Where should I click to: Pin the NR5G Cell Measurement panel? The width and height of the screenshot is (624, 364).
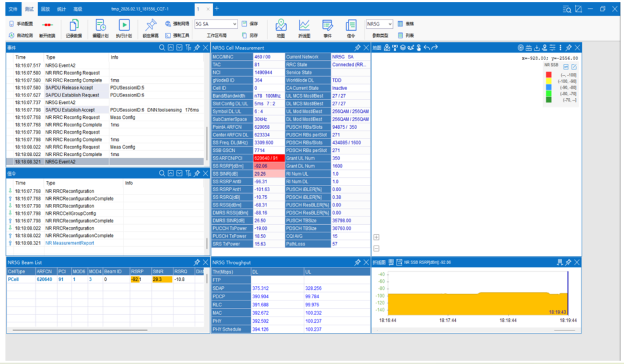[358, 48]
